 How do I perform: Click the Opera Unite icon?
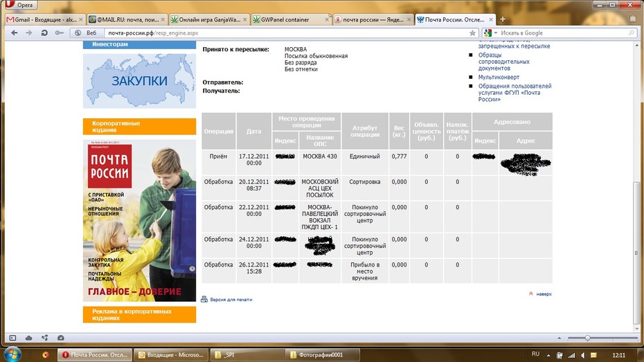pos(45,338)
